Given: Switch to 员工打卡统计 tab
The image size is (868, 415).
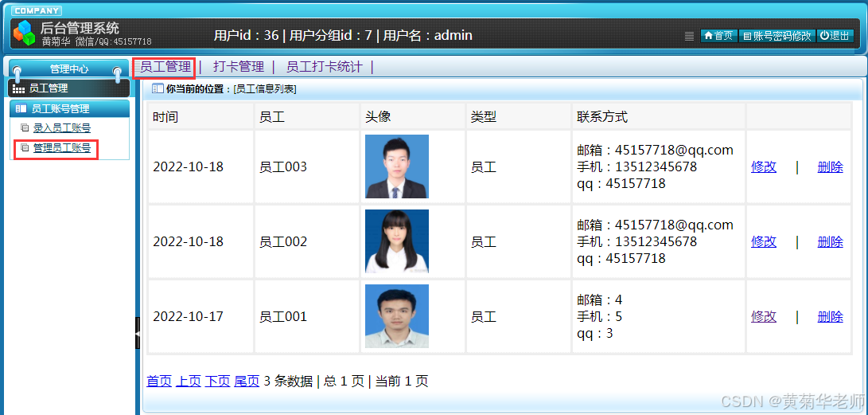Looking at the screenshot, I should (x=324, y=67).
